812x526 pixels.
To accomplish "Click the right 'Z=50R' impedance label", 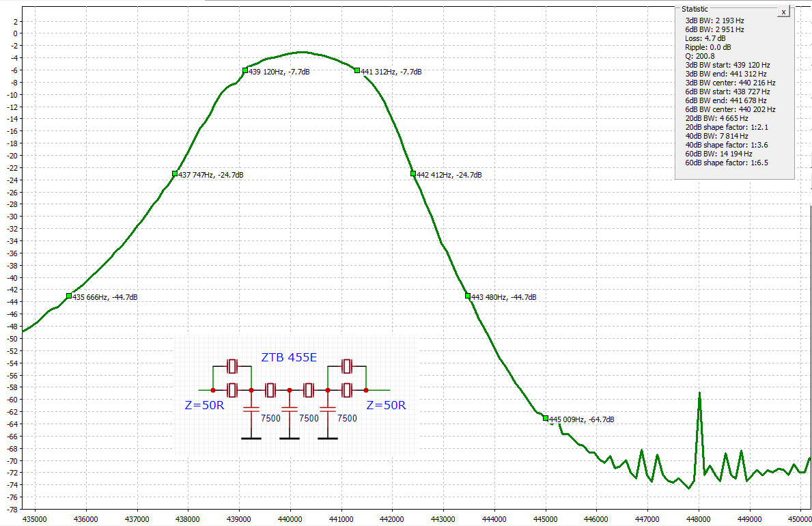I will coord(386,405).
